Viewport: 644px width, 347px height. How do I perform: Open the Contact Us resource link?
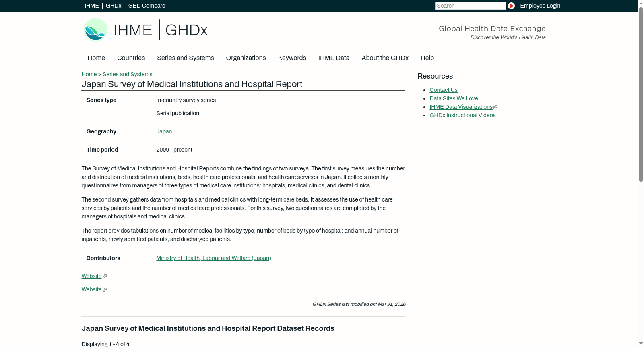pos(444,90)
